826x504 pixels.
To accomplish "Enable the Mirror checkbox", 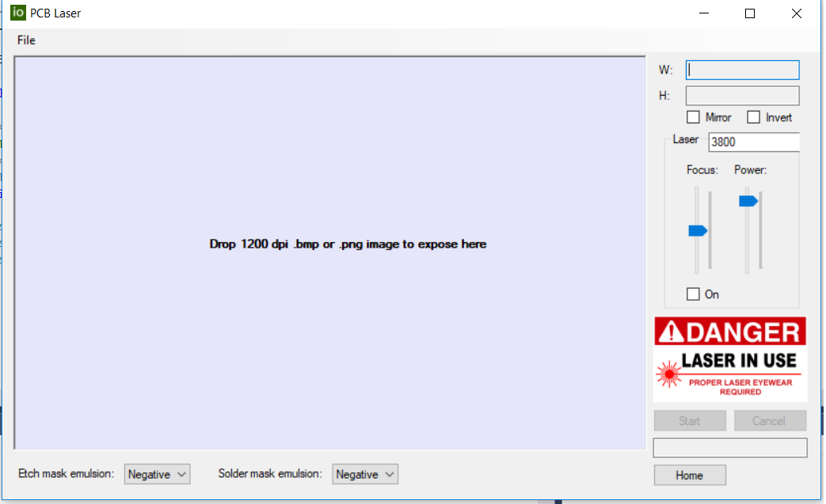I will pos(694,117).
